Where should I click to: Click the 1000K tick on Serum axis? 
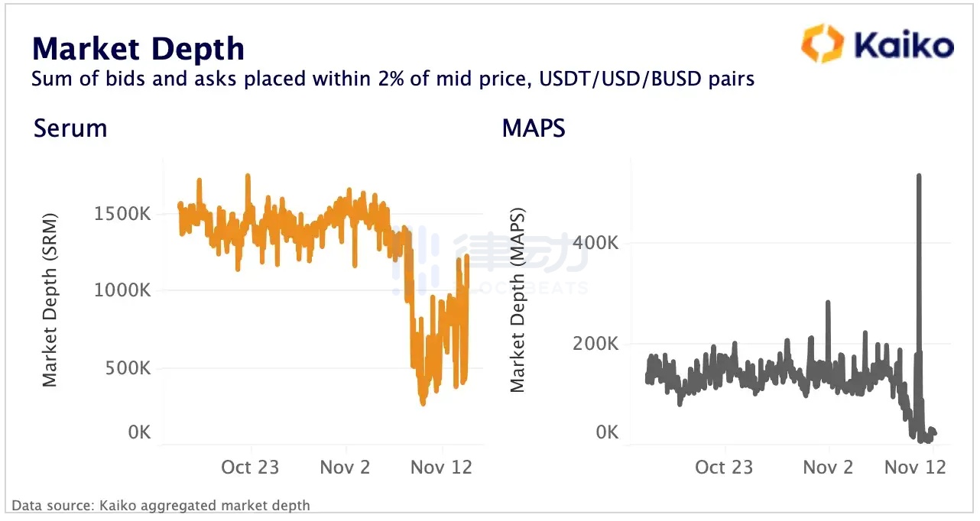(x=122, y=290)
